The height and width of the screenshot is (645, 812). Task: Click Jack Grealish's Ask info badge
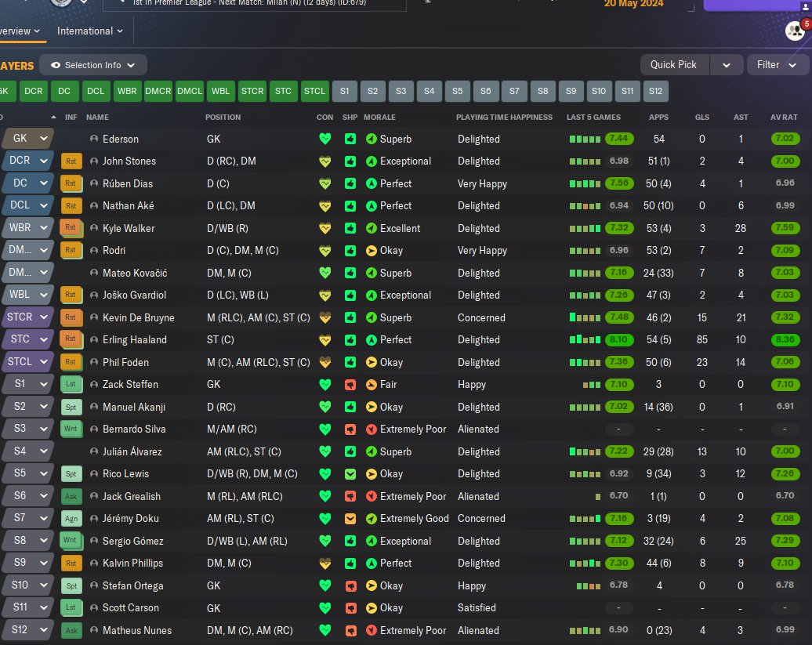71,496
